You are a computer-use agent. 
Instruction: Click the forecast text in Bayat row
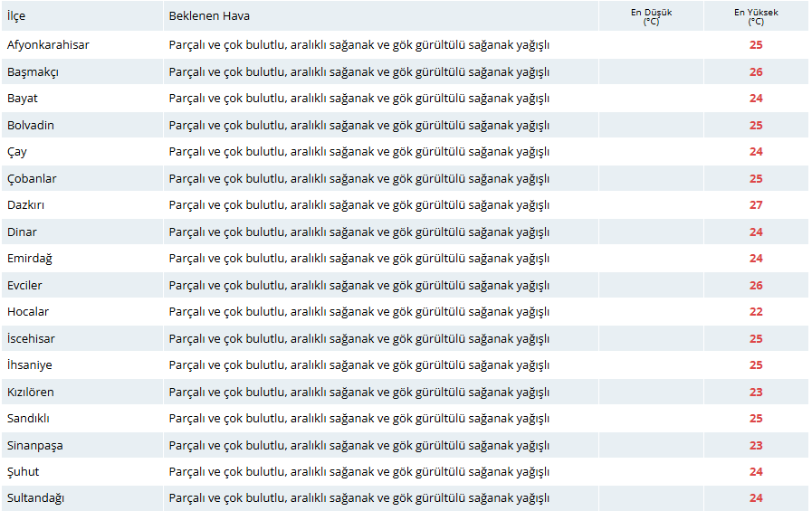(358, 99)
